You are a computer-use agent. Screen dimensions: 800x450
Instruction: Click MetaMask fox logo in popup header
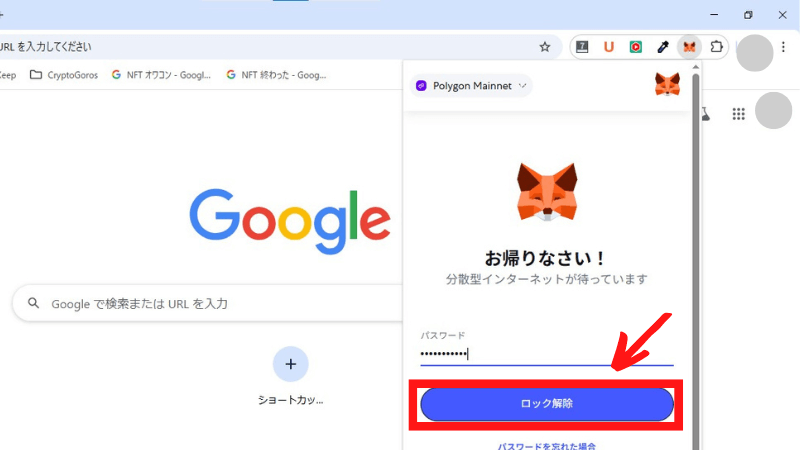(667, 84)
